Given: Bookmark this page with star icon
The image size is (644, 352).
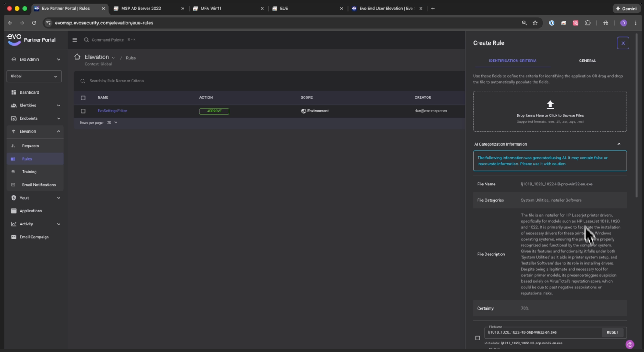Looking at the screenshot, I should (535, 23).
